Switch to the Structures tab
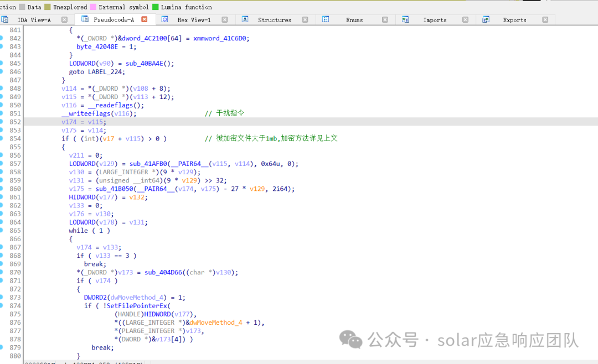 point(275,20)
